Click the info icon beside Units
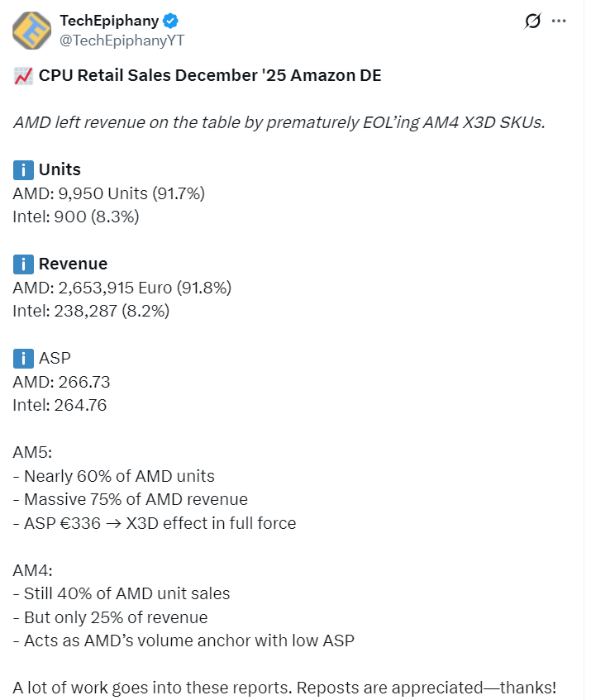The height and width of the screenshot is (700, 591). (22, 170)
